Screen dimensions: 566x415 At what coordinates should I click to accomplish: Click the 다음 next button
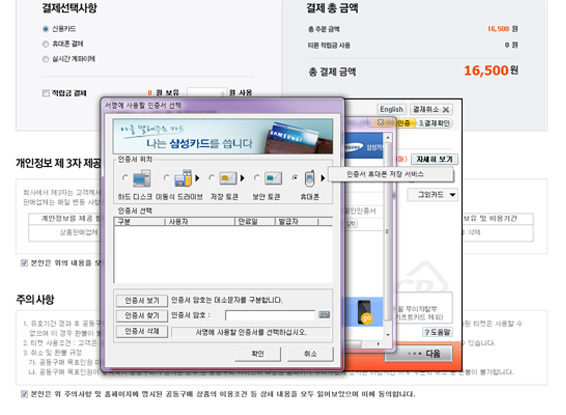(419, 353)
